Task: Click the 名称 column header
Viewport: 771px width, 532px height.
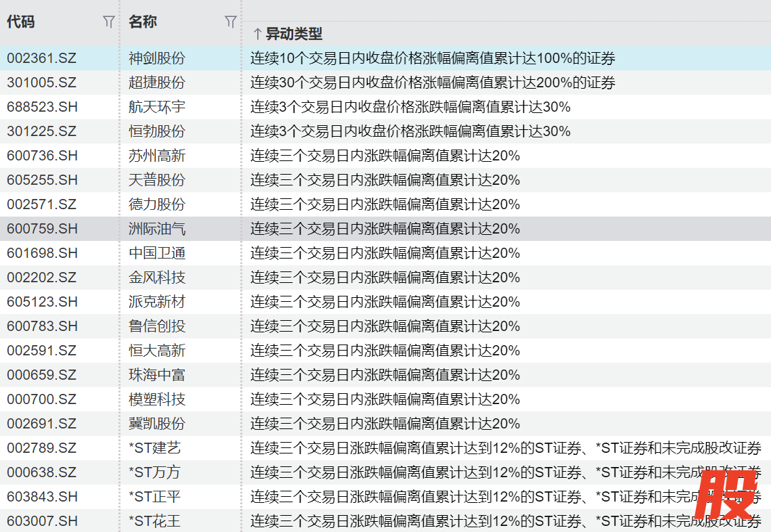Action: 143,22
